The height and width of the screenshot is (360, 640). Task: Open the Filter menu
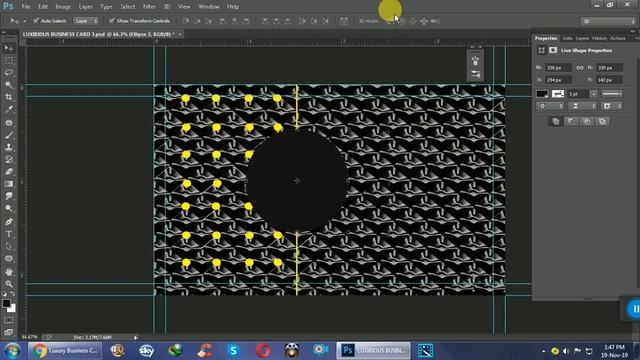(149, 7)
